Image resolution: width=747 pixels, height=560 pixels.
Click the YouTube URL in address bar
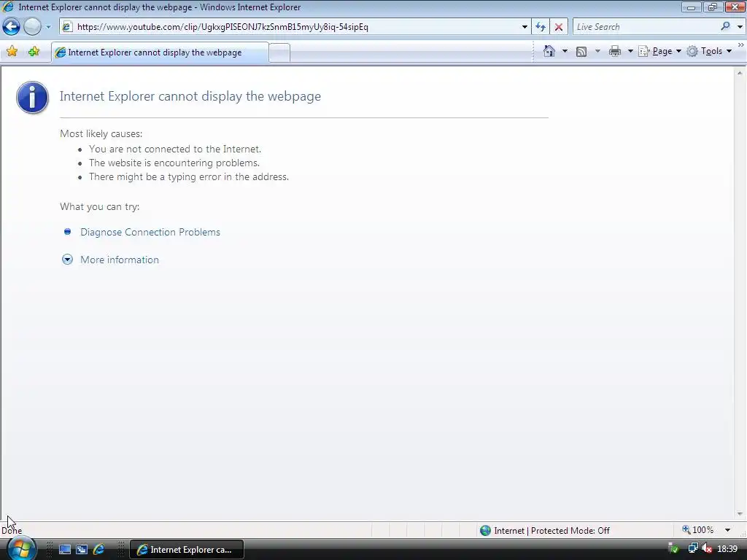tap(222, 27)
